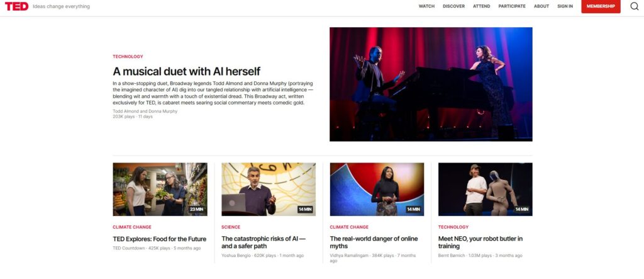Image resolution: width=644 pixels, height=279 pixels.
Task: Click 14 MIN badge on NEO thumbnail
Action: coord(521,209)
